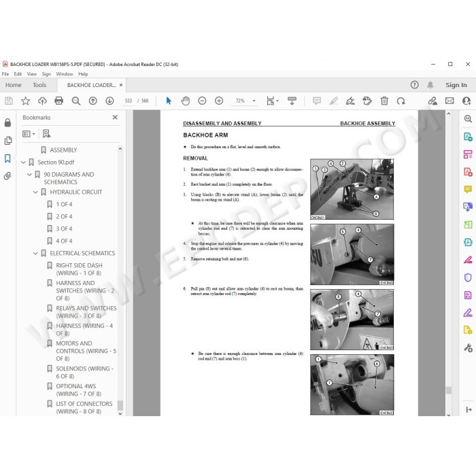The image size is (476, 476).
Task: Rotate the view with rotate icon
Action: [x=401, y=101]
